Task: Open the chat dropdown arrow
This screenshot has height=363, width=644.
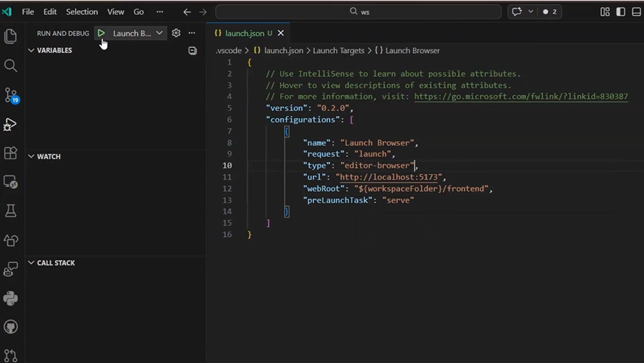Action: pyautogui.click(x=531, y=11)
